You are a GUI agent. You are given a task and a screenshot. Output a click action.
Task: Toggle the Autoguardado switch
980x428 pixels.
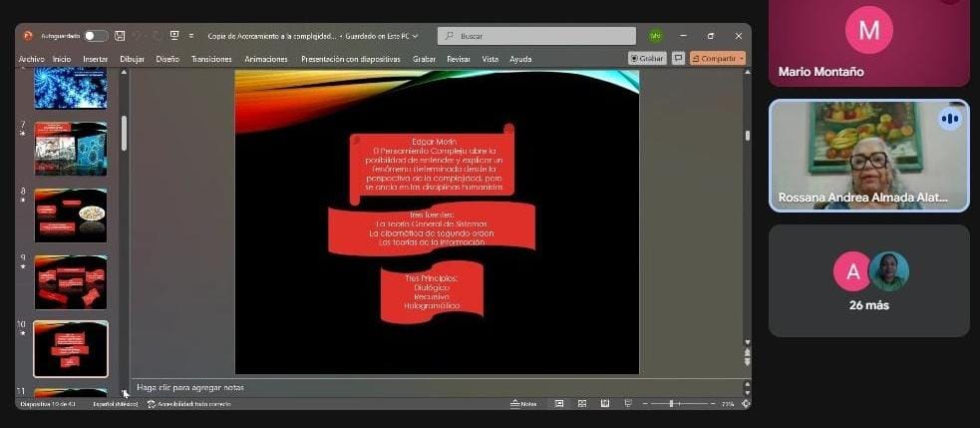click(95, 36)
